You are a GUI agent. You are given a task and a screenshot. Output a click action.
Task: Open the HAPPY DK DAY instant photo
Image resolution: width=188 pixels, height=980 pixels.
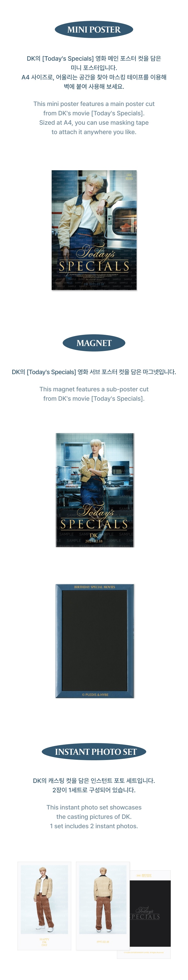(x=44, y=906)
